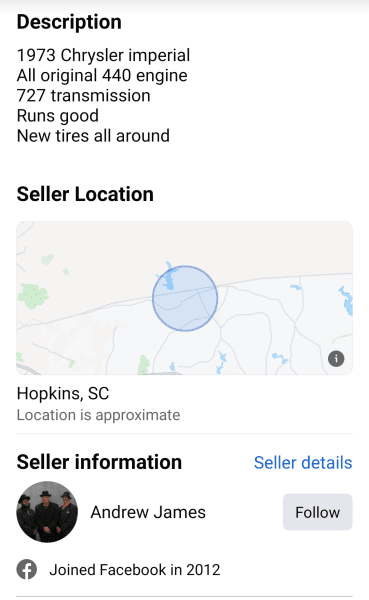Click the Andrew James seller name
This screenshot has height=600, width=369.
click(148, 512)
